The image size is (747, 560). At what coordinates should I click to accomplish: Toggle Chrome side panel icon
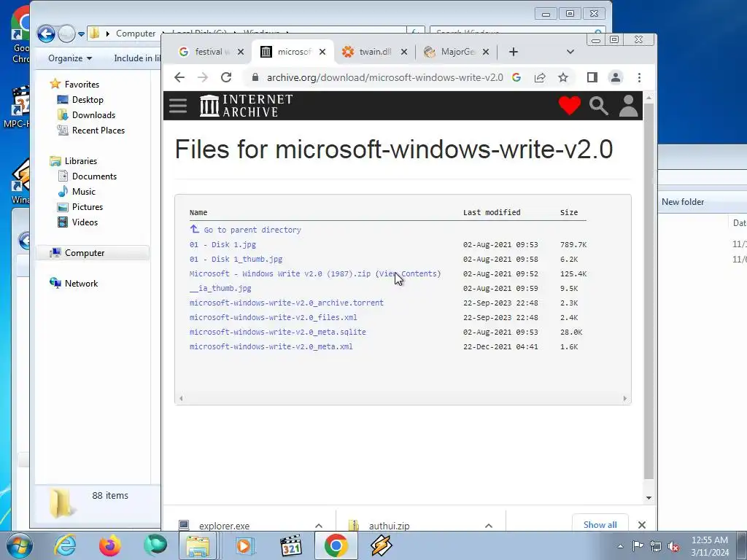pos(592,77)
